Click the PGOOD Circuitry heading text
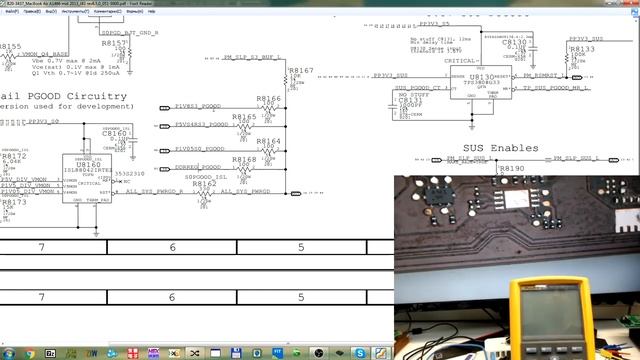The image size is (640, 360). 77,96
